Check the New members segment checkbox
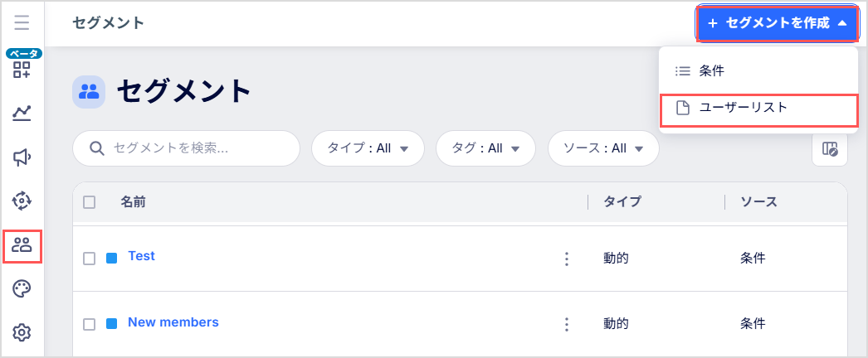868x358 pixels. coord(89,324)
